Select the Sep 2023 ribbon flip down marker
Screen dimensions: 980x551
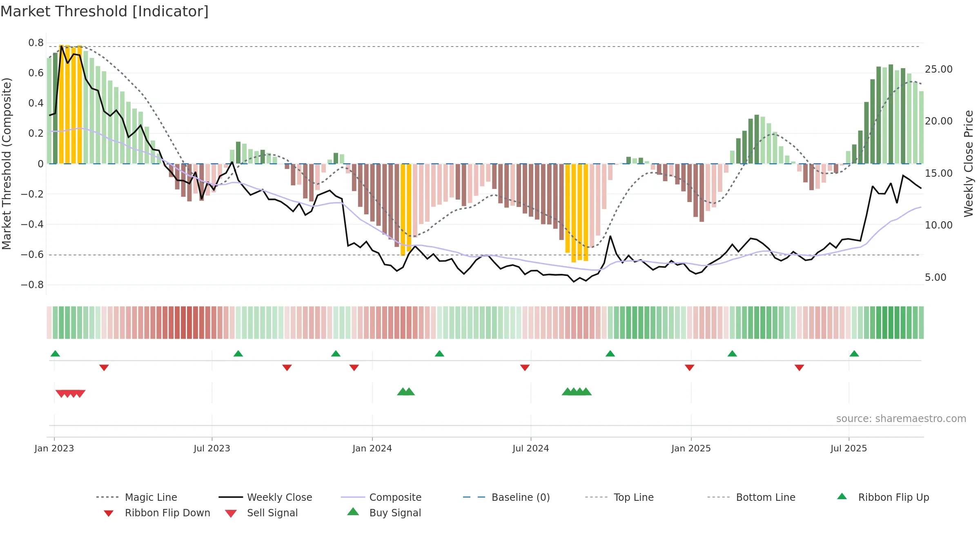pyautogui.click(x=287, y=368)
